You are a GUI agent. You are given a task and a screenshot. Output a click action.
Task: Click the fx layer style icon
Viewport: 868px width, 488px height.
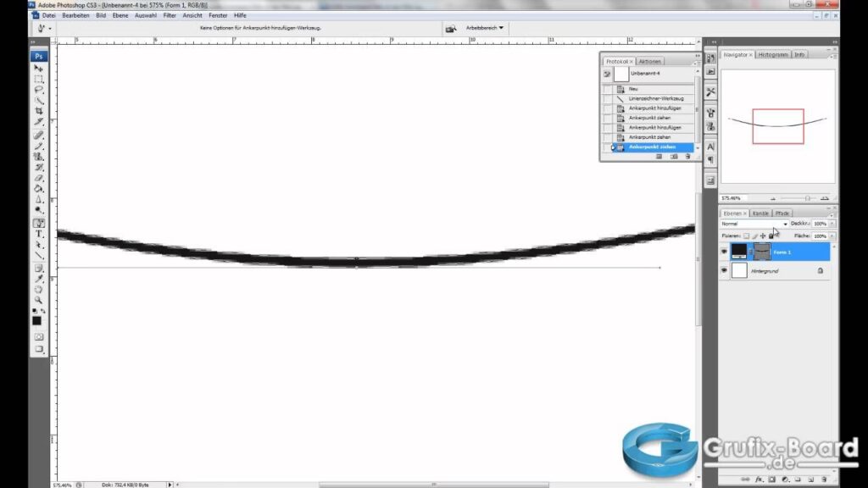click(x=759, y=480)
